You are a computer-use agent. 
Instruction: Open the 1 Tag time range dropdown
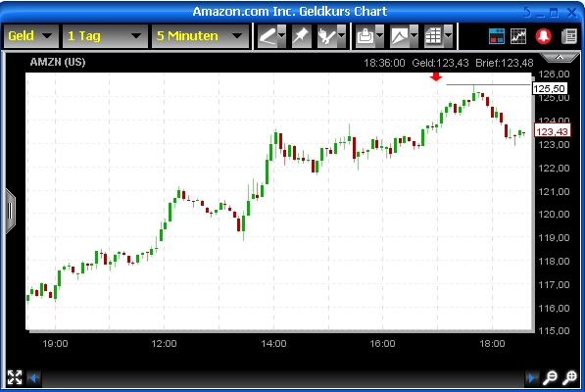(105, 36)
